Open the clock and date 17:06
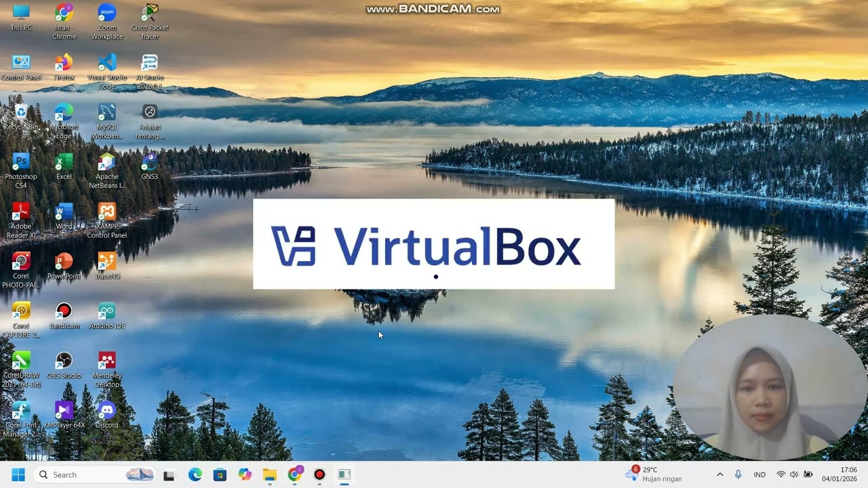Screen dimensions: 868x488 tap(840, 474)
